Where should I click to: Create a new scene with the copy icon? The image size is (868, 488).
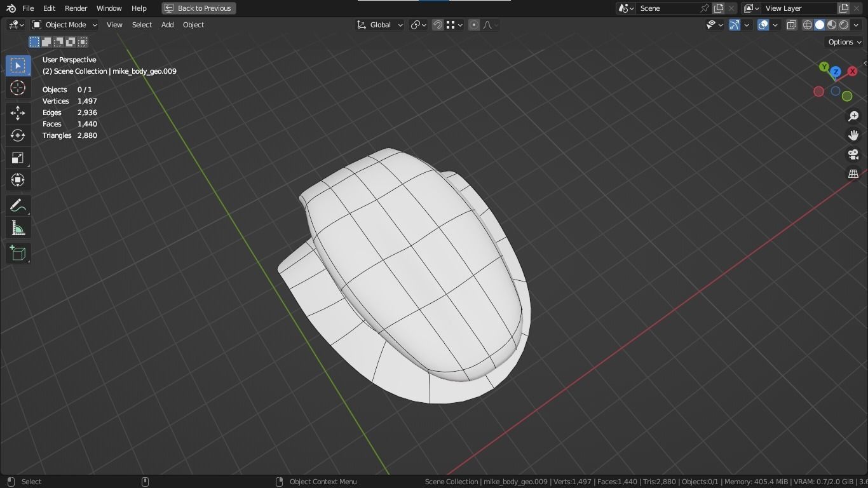pyautogui.click(x=719, y=8)
